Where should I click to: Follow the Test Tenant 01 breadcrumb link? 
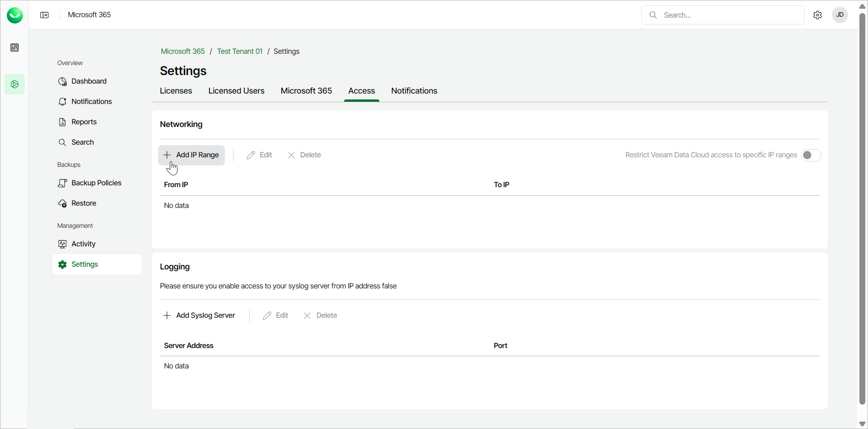pyautogui.click(x=239, y=52)
